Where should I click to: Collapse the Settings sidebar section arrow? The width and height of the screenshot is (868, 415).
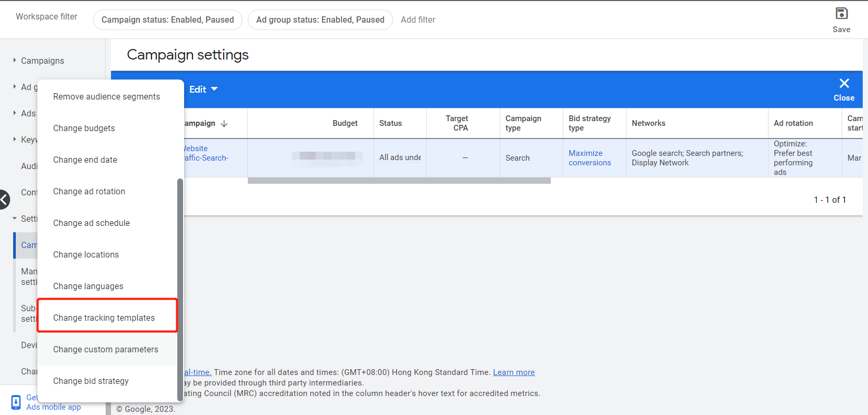pos(15,219)
